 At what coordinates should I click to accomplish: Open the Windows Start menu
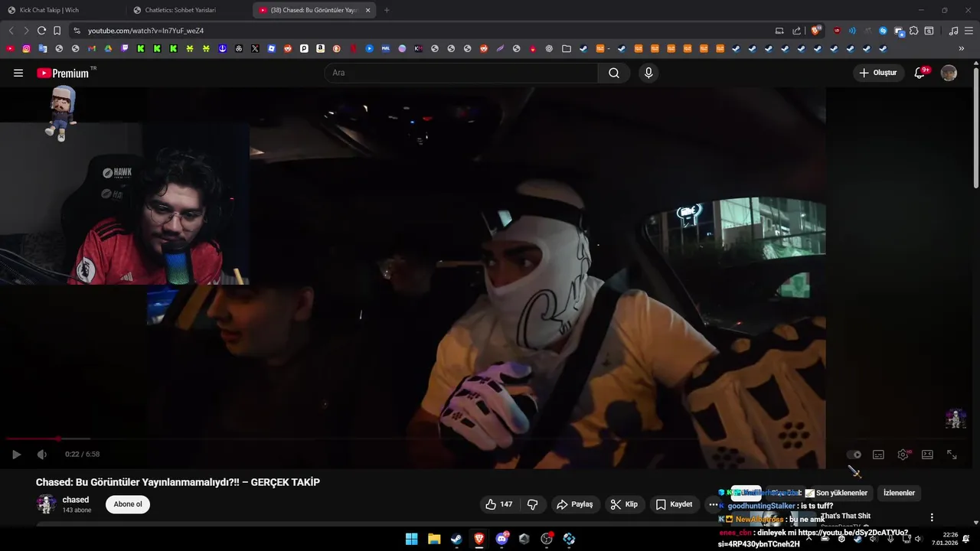[411, 539]
